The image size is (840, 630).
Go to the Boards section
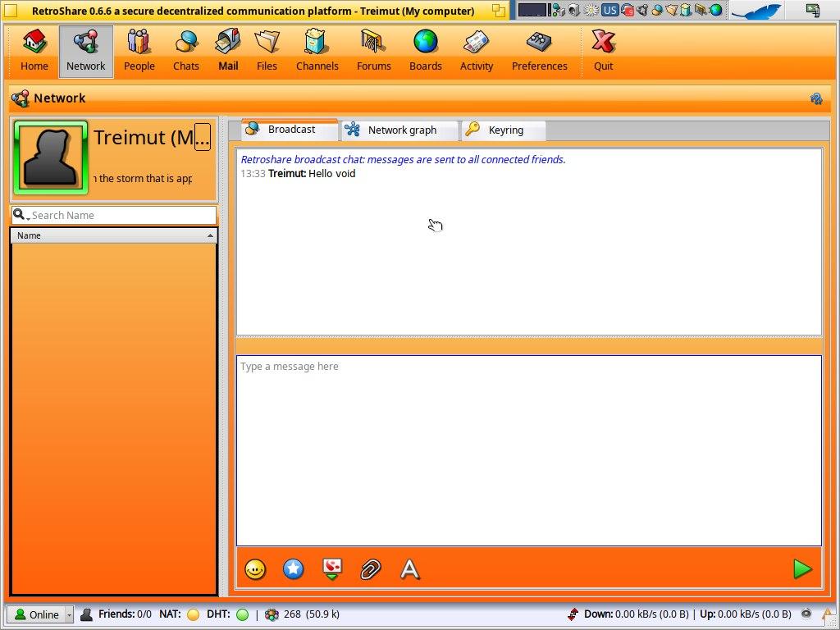tap(425, 51)
